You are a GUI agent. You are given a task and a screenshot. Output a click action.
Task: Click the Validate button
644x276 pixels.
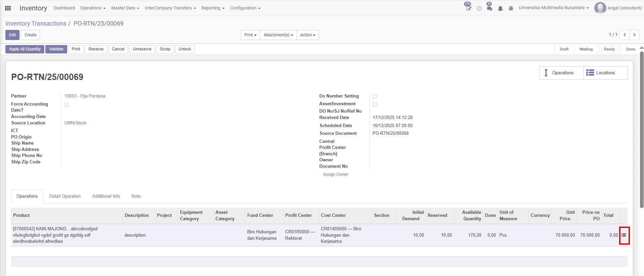(56, 49)
